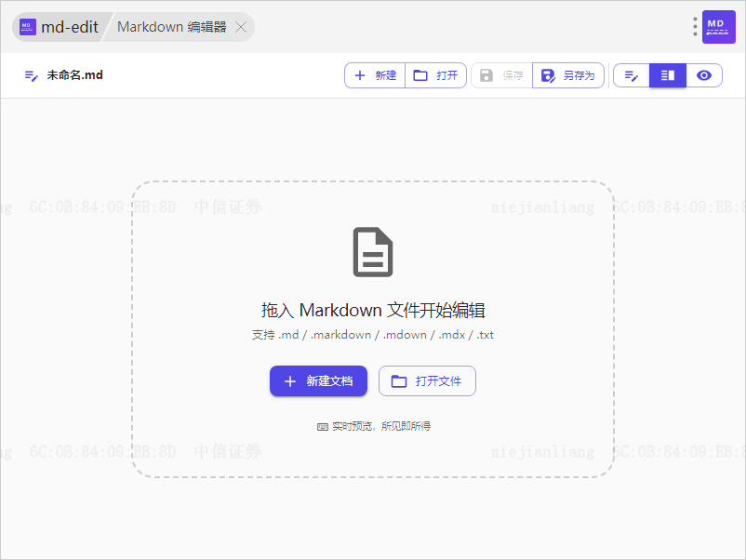Click the md-edit app logo icon
This screenshot has height=560, width=746.
(x=28, y=27)
